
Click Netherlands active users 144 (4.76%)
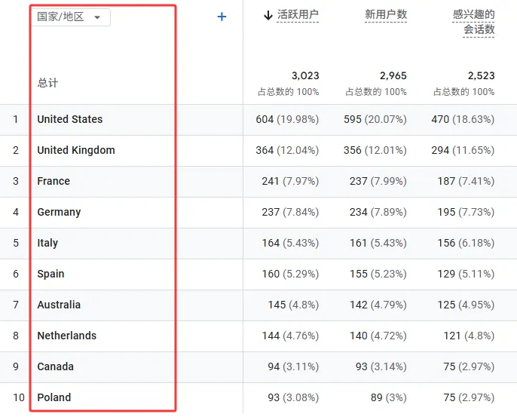[290, 336]
